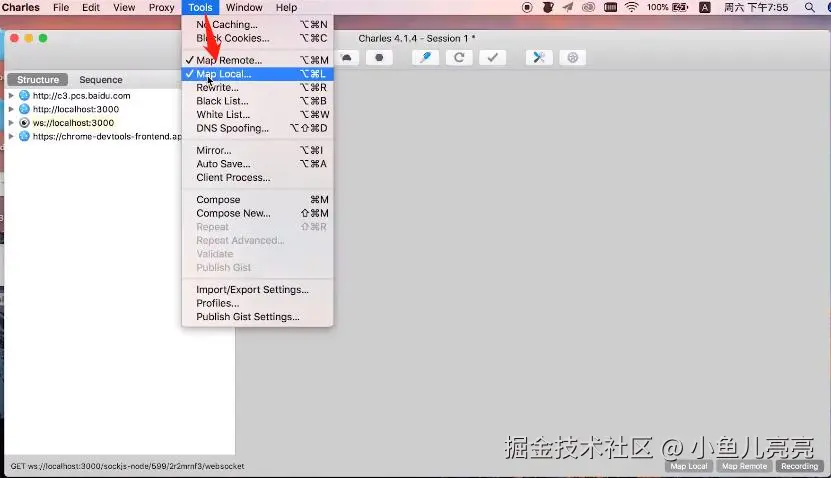Toggle the checked Map Remote menu item
Screen dimensions: 831x478
click(x=258, y=60)
